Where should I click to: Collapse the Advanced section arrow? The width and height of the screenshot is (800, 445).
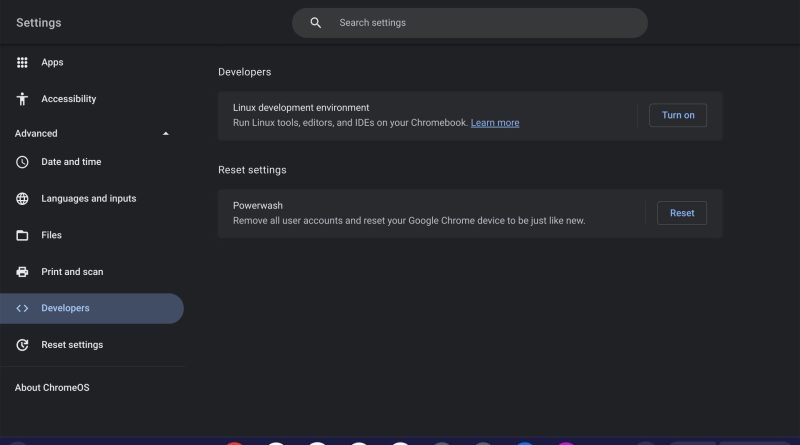tap(165, 134)
